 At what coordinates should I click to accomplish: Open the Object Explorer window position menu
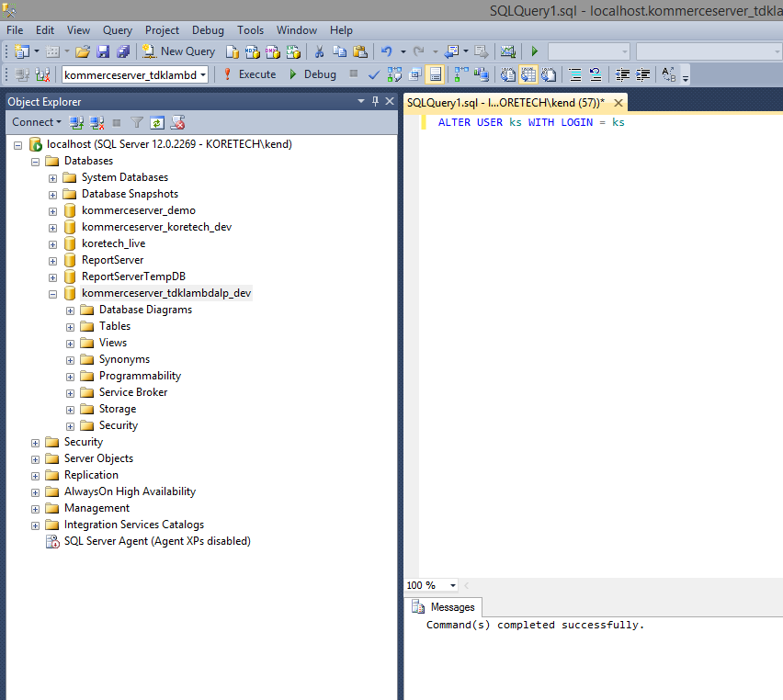pos(361,101)
